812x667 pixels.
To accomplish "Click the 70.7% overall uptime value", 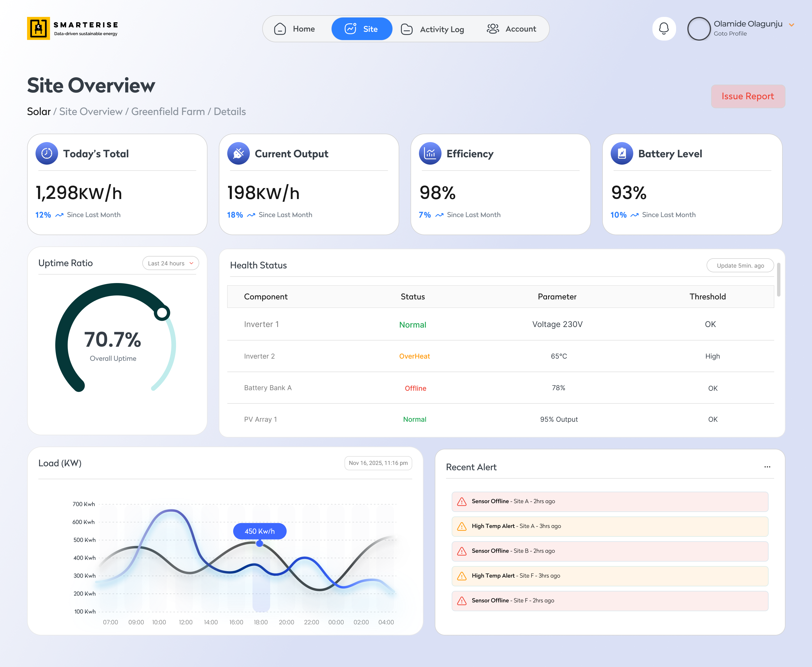I will [x=112, y=340].
